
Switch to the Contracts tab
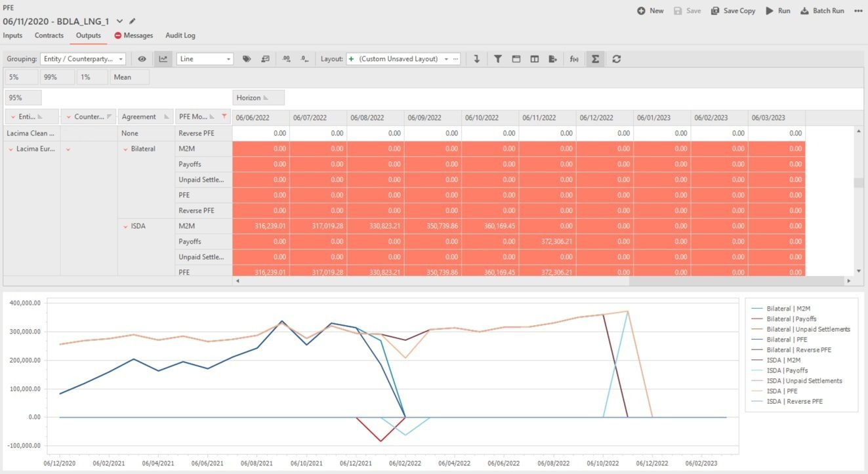point(49,35)
